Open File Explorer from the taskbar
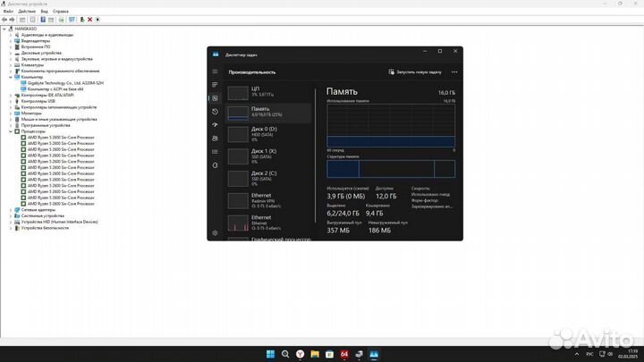Viewport: 644px width, 362px height. (315, 354)
